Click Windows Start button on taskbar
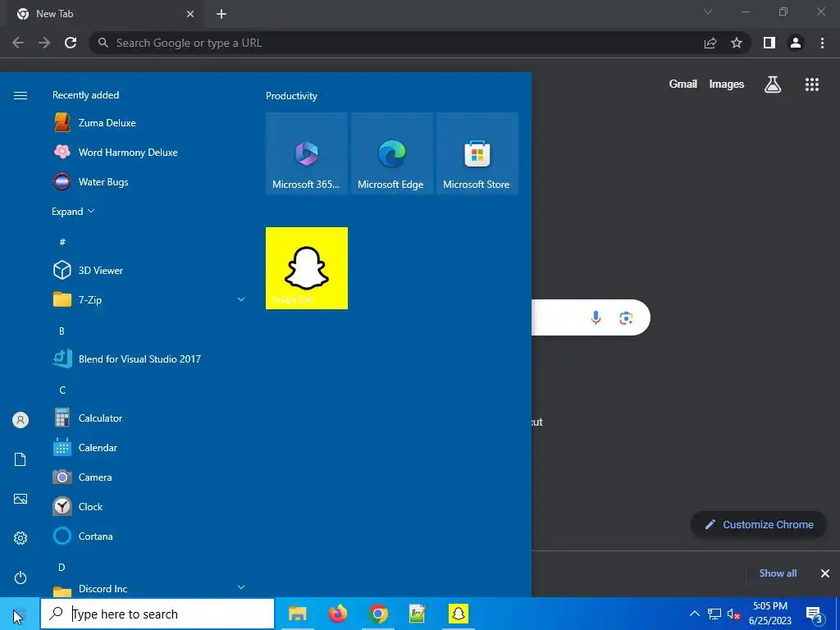 [x=20, y=614]
